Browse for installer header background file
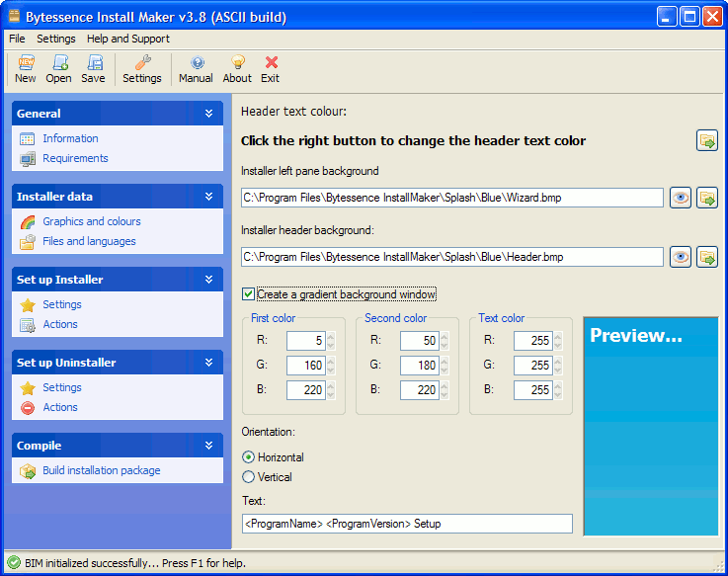This screenshot has height=576, width=728. (x=707, y=257)
